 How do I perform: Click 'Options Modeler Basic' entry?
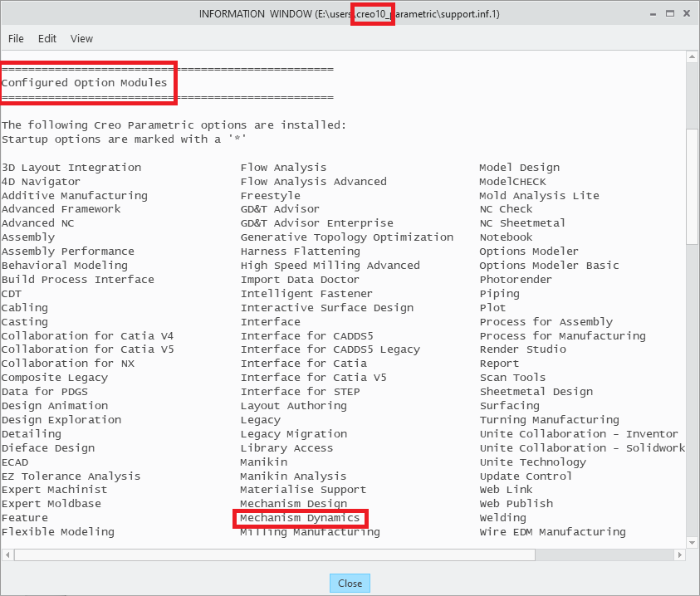(x=549, y=266)
